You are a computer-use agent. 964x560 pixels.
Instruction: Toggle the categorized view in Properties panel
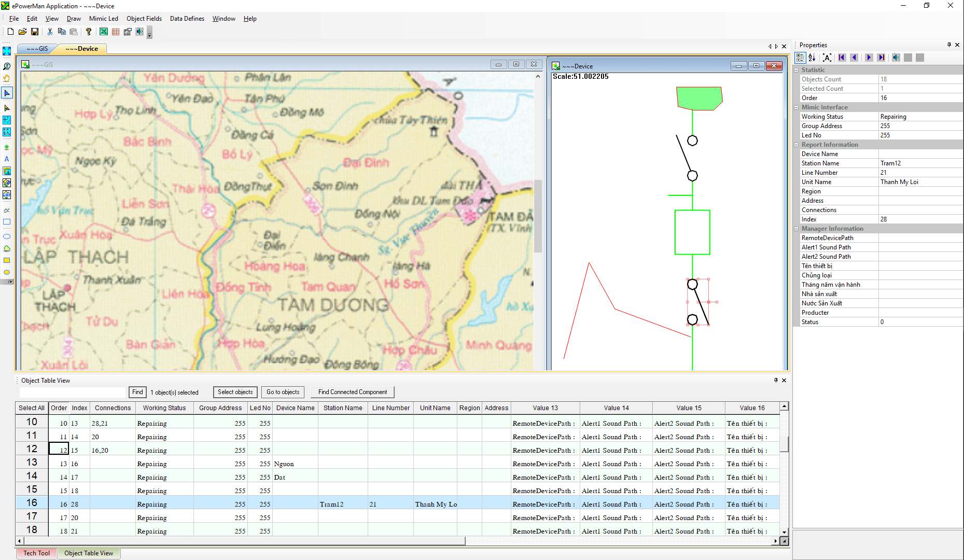[801, 58]
